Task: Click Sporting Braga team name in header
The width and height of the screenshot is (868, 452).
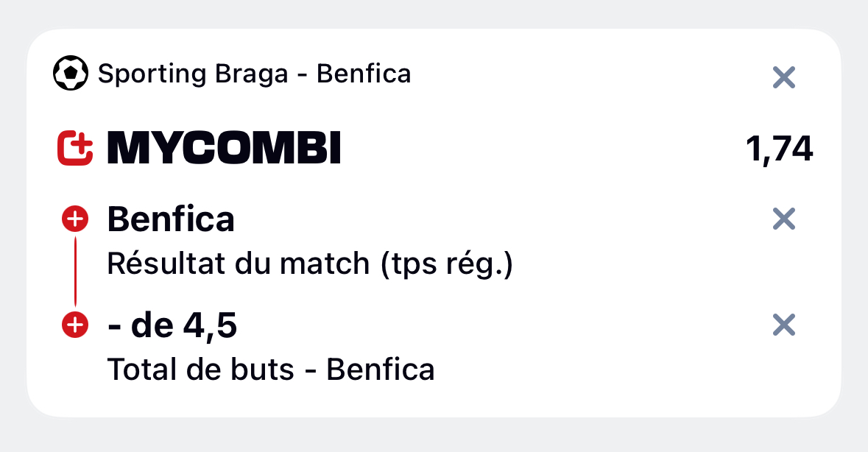Action: pyautogui.click(x=193, y=74)
